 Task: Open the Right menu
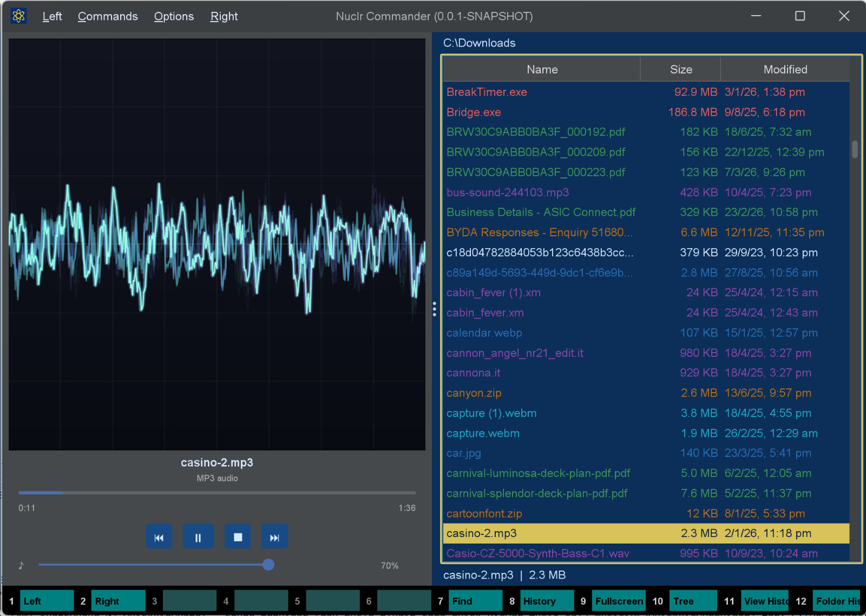click(x=224, y=16)
